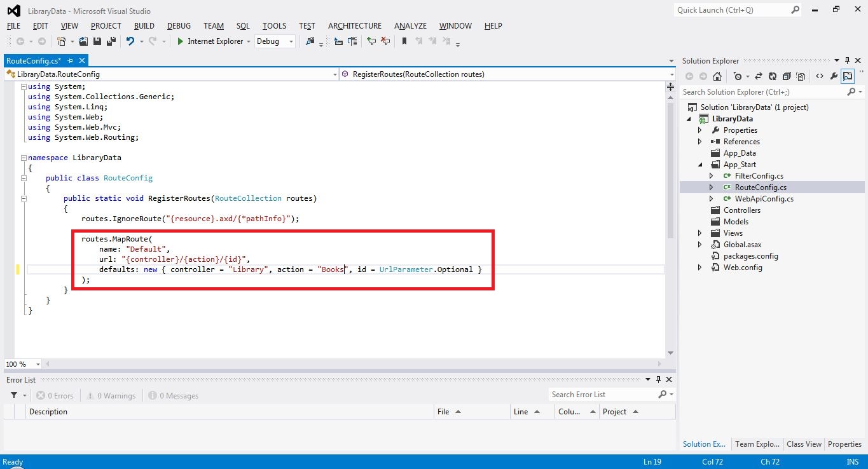Click the Error List filter funnel icon
Image resolution: width=868 pixels, height=469 pixels.
(14, 395)
